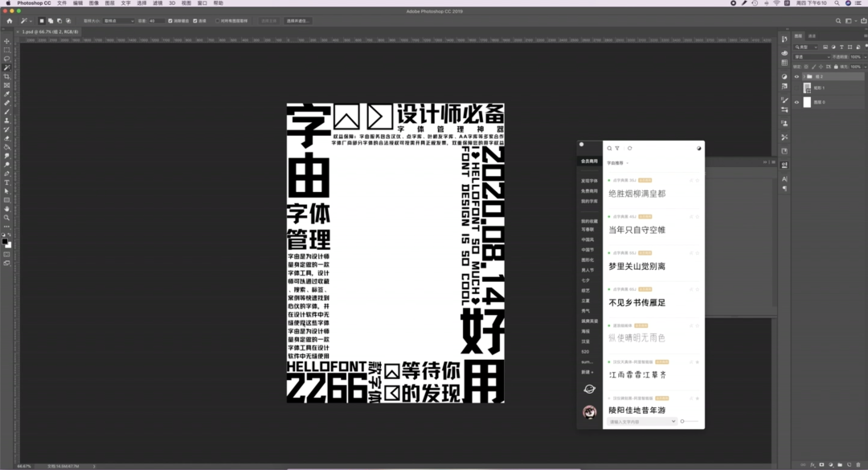Go to the Photoshop Home screen icon
The height and width of the screenshot is (470, 868).
click(10, 21)
